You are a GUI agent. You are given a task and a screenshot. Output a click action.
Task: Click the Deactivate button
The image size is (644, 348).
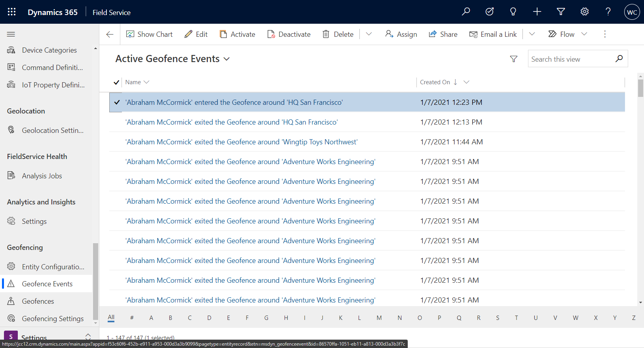click(289, 34)
